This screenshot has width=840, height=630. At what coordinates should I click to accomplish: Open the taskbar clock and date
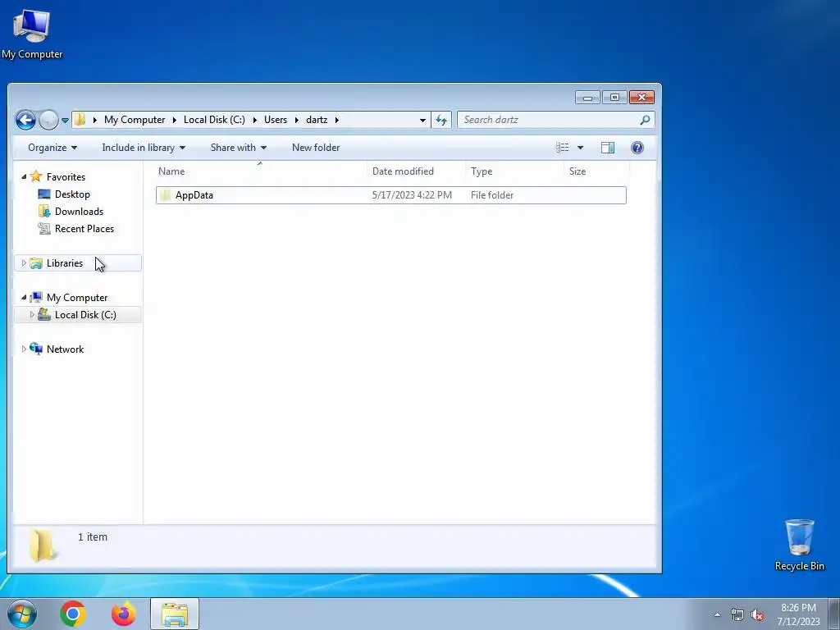point(798,614)
